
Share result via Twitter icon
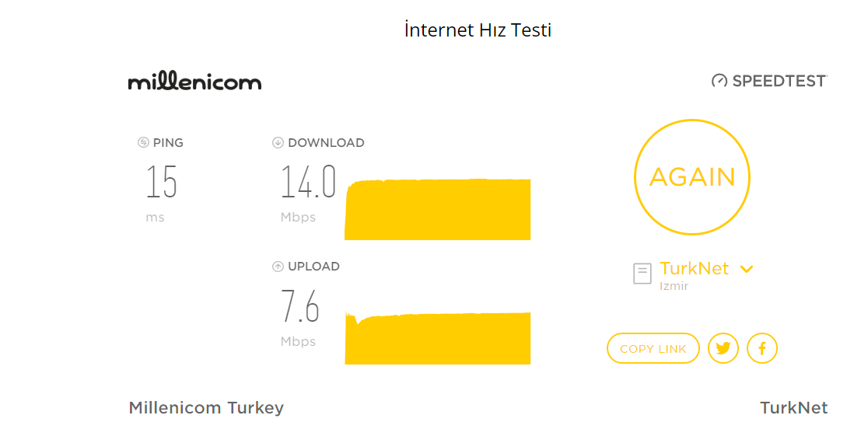[x=723, y=348]
